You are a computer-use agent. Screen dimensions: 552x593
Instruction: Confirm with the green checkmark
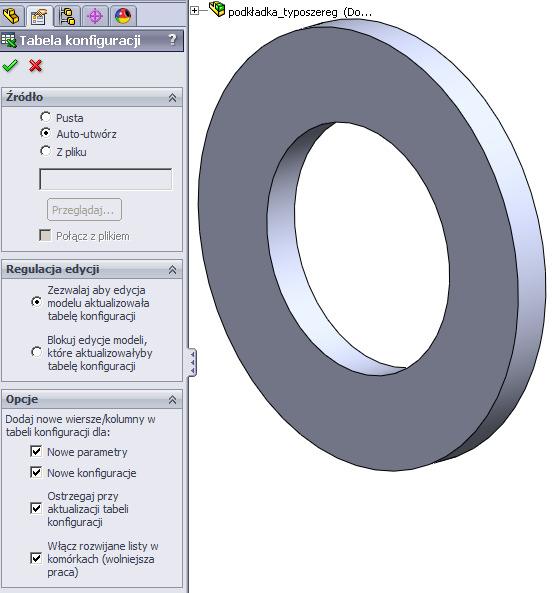(10, 66)
